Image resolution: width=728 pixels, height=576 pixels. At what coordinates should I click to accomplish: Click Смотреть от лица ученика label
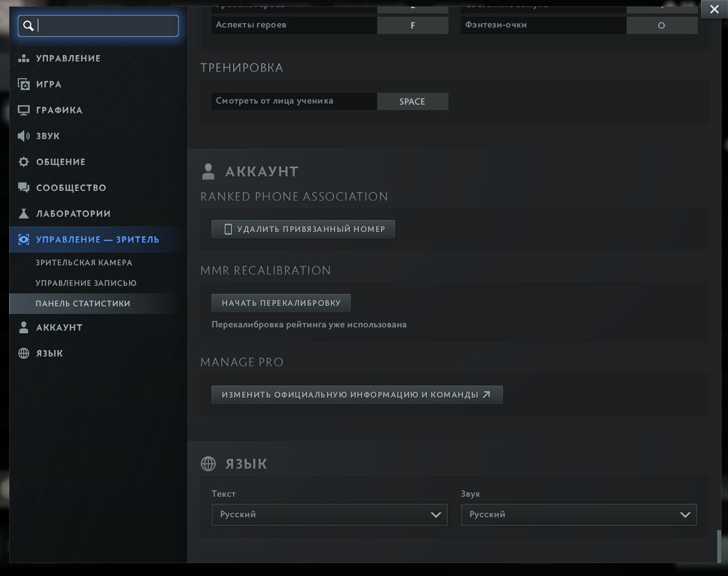(275, 101)
